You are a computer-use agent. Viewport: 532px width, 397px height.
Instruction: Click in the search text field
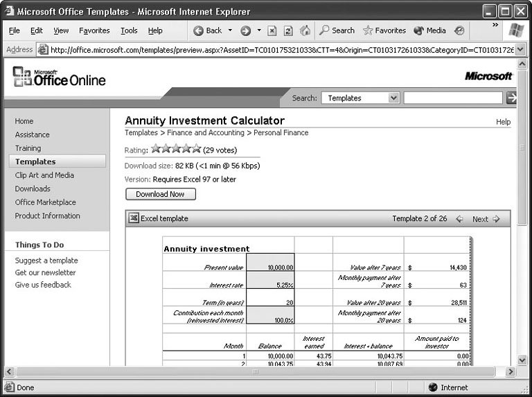[452, 98]
